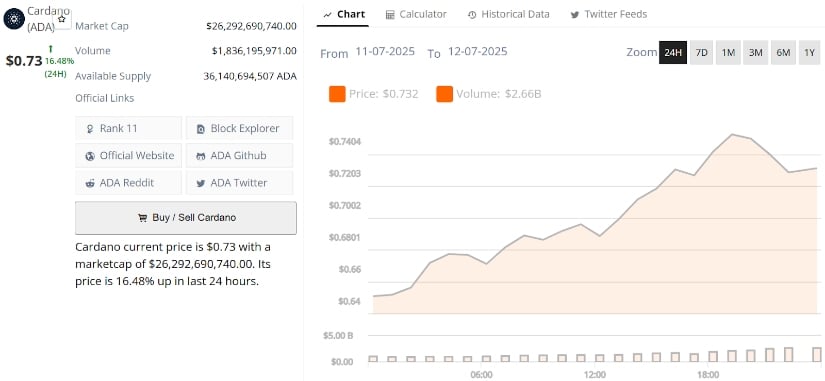Switch to the Calculator tab
The width and height of the screenshot is (825, 381).
tap(416, 15)
